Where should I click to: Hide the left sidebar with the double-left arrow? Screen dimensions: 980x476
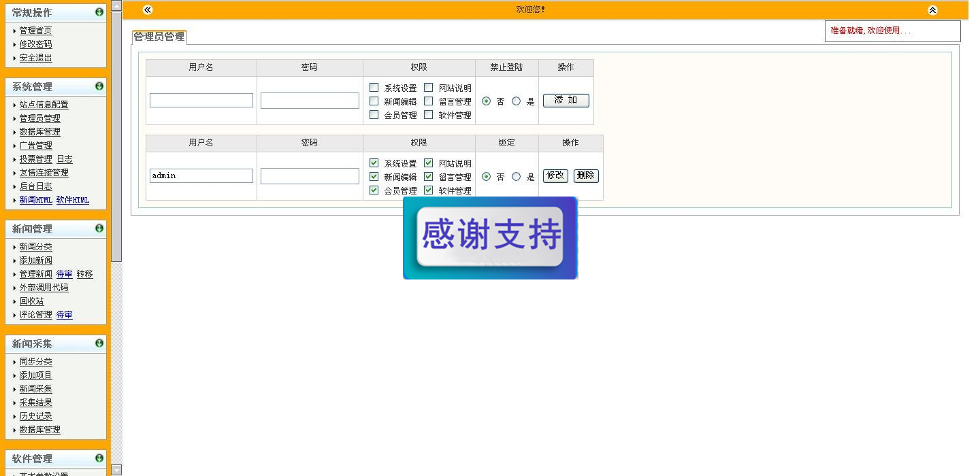[148, 10]
